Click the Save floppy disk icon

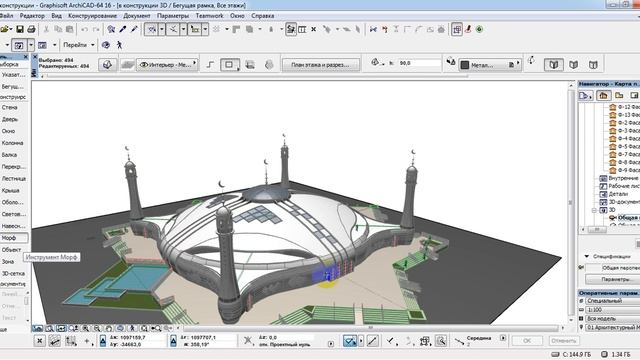(x=20, y=29)
